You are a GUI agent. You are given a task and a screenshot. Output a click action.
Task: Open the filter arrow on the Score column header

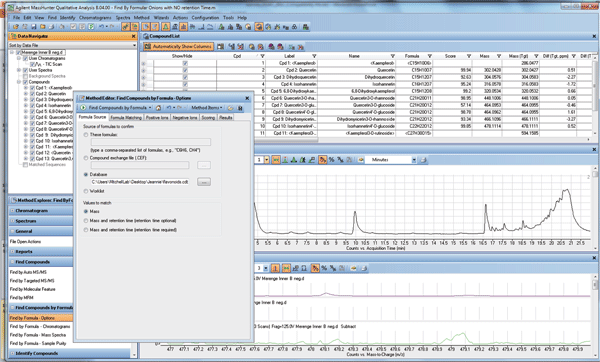468,56
